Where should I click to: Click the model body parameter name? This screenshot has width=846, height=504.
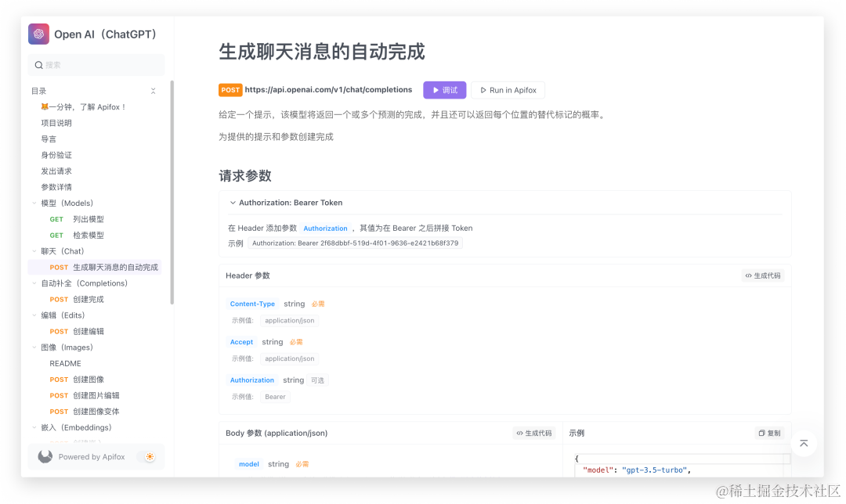(249, 464)
